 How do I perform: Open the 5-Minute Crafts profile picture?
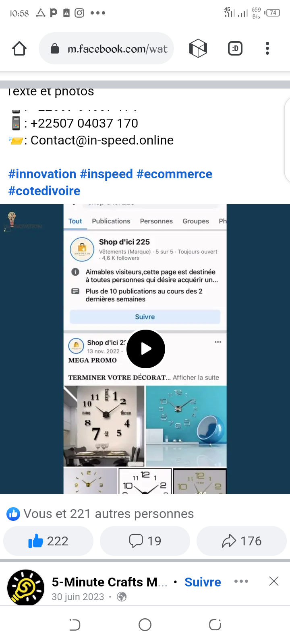point(26,588)
